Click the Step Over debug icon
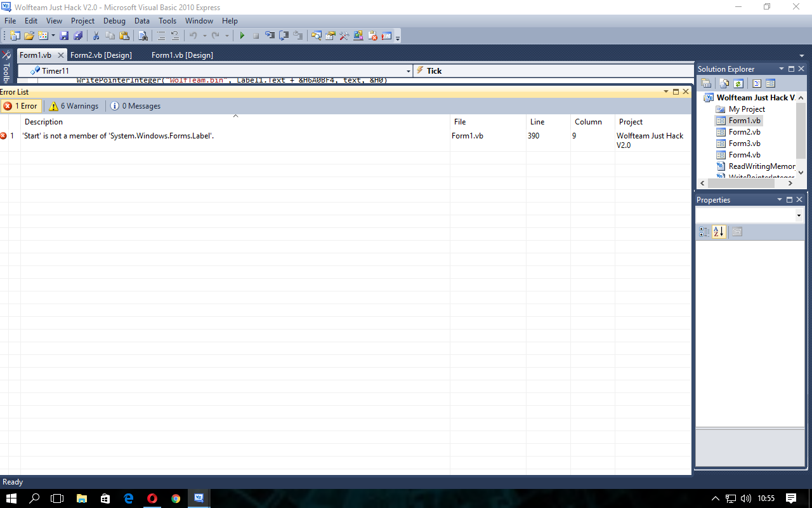Image resolution: width=812 pixels, height=508 pixels. pyautogui.click(x=284, y=36)
